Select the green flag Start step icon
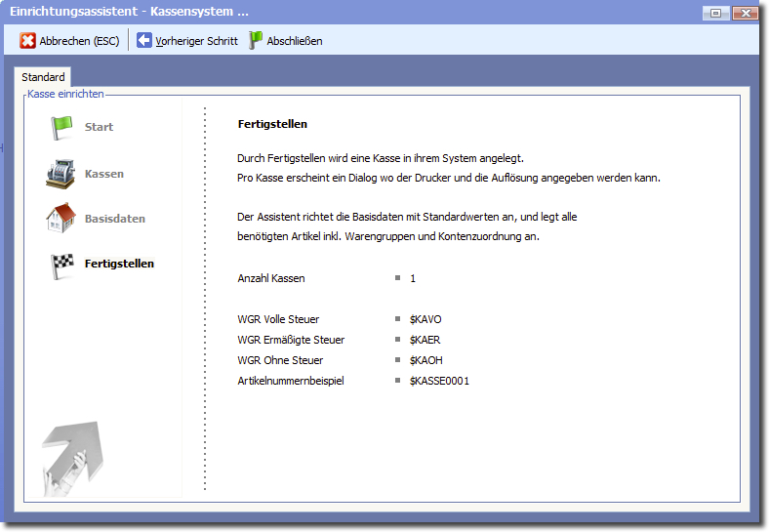Image resolution: width=769 pixels, height=532 pixels. 62,127
